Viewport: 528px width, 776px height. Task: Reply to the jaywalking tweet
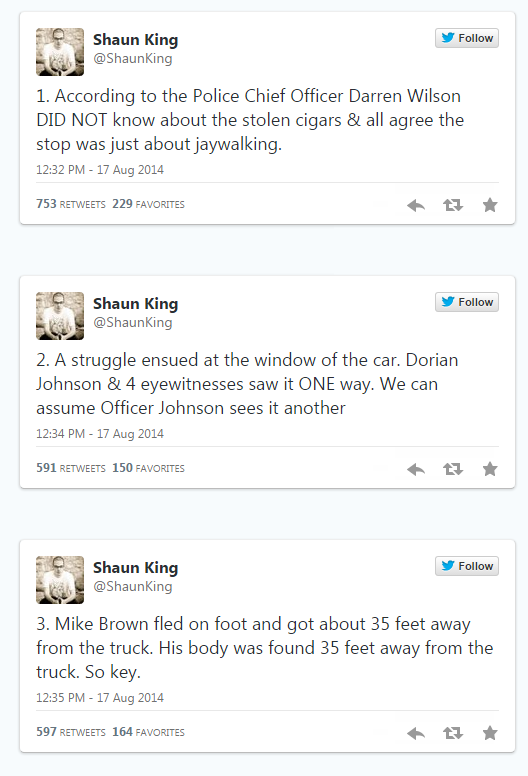416,205
